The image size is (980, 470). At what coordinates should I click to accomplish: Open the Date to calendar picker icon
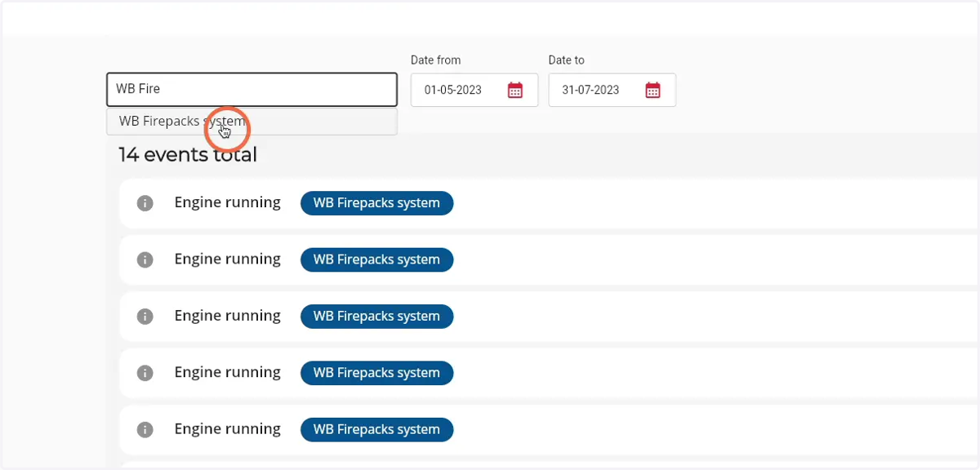[653, 90]
